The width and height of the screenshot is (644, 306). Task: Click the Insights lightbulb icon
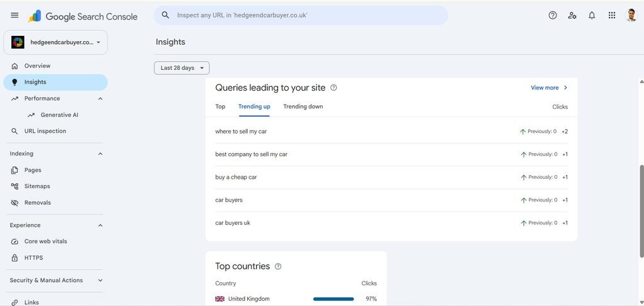[x=15, y=82]
